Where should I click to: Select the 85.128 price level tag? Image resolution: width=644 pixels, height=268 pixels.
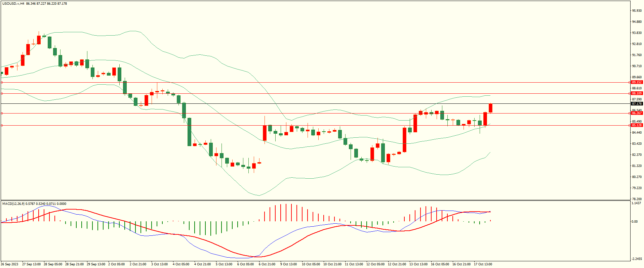click(x=637, y=125)
